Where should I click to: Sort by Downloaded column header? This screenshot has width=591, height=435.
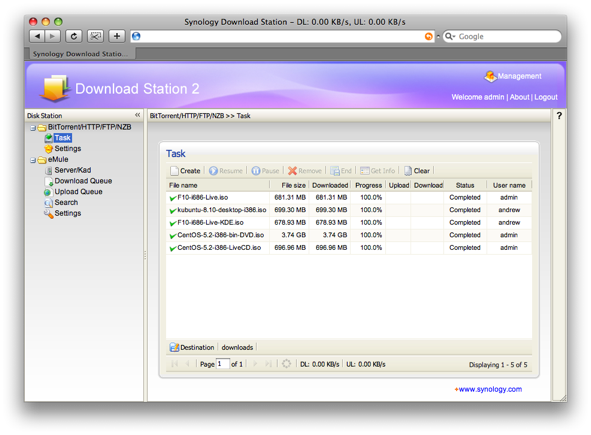330,185
